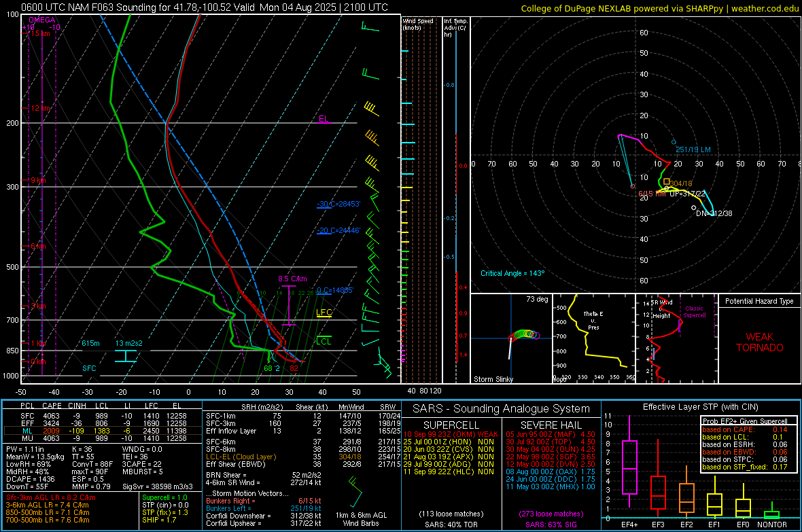
Task: Click the 'ConvT = 88F' value
Action: (x=92, y=465)
